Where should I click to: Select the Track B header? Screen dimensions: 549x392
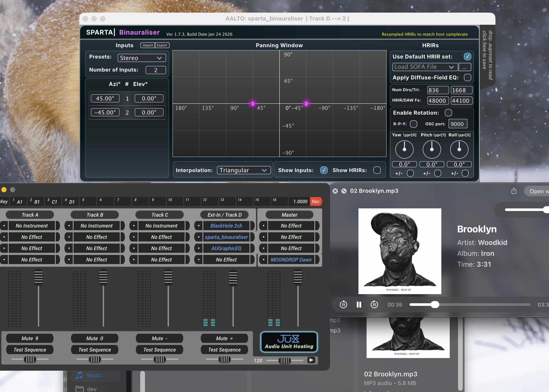[x=95, y=215]
